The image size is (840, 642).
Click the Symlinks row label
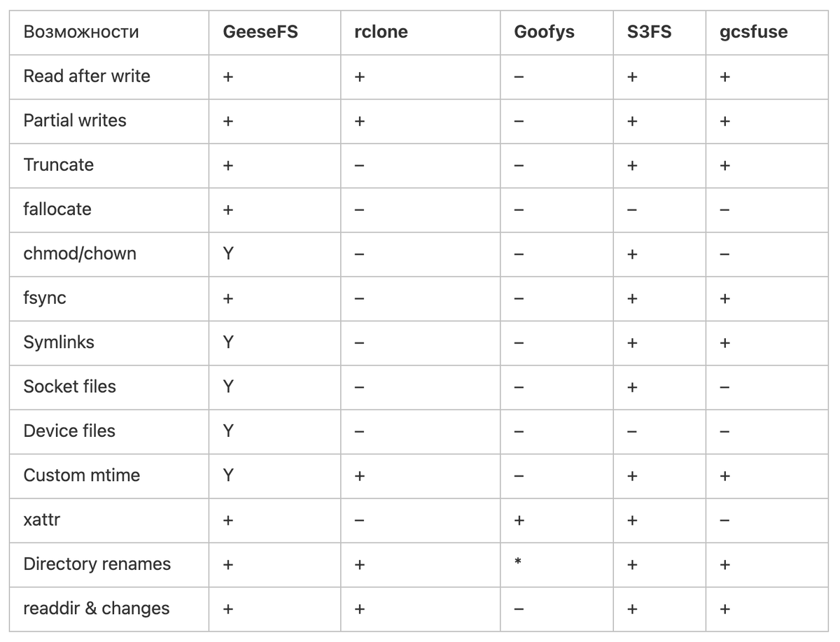59,342
